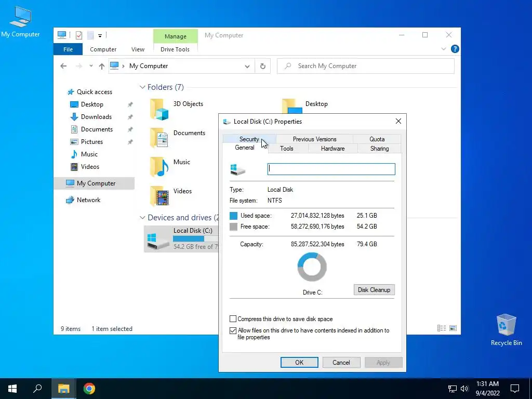This screenshot has width=532, height=399.
Task: Open the File menu
Action: point(68,49)
